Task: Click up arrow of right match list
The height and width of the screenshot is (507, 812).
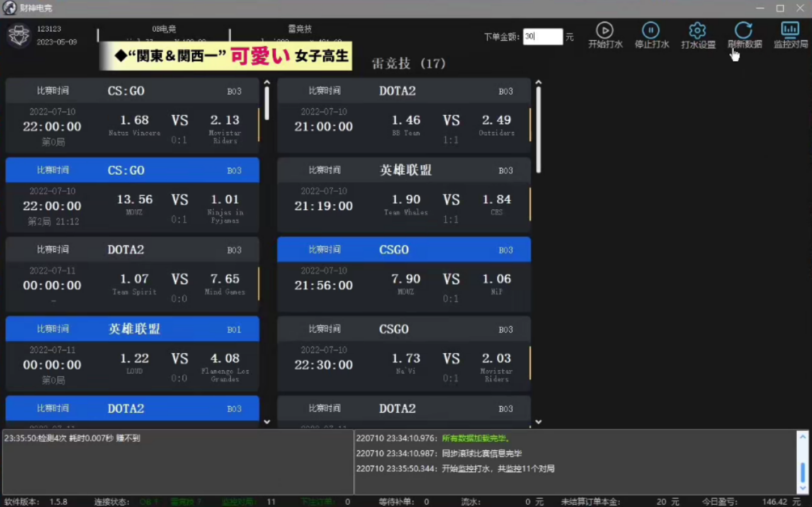Action: [x=539, y=83]
